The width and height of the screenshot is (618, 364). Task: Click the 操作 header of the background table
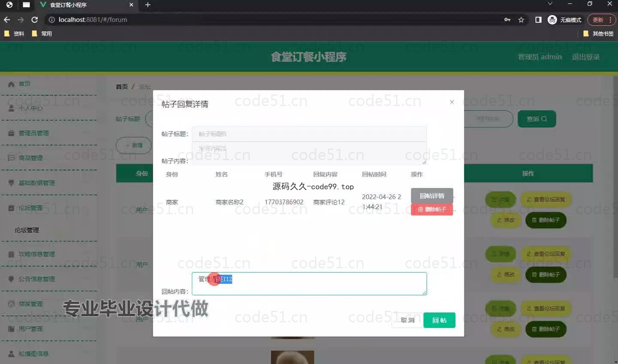528,173
